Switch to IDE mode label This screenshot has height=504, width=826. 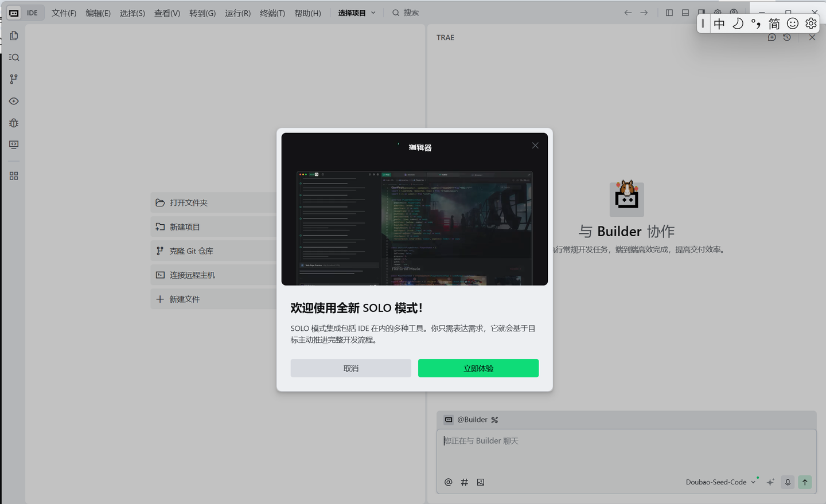(x=32, y=13)
